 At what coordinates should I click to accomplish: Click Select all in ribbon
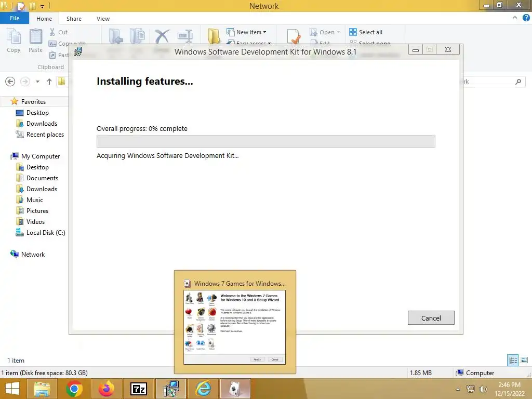pos(366,32)
